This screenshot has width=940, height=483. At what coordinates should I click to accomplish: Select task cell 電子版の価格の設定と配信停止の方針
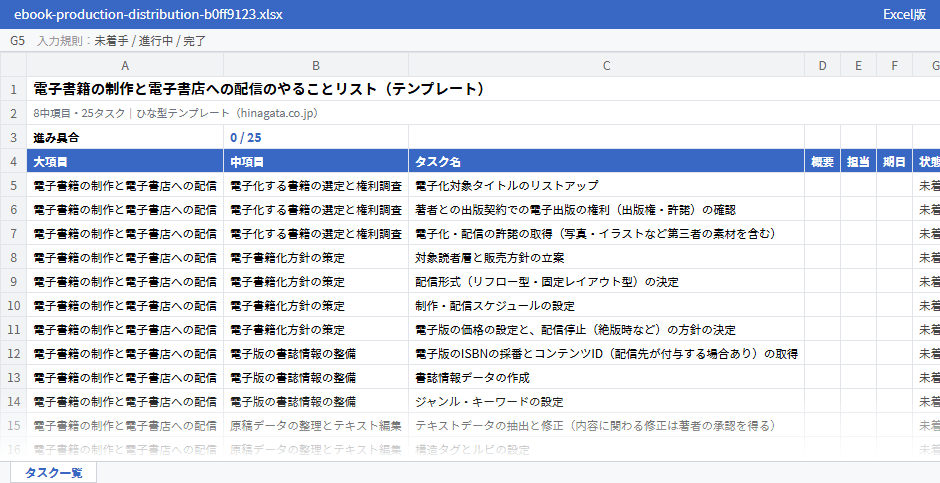point(606,329)
